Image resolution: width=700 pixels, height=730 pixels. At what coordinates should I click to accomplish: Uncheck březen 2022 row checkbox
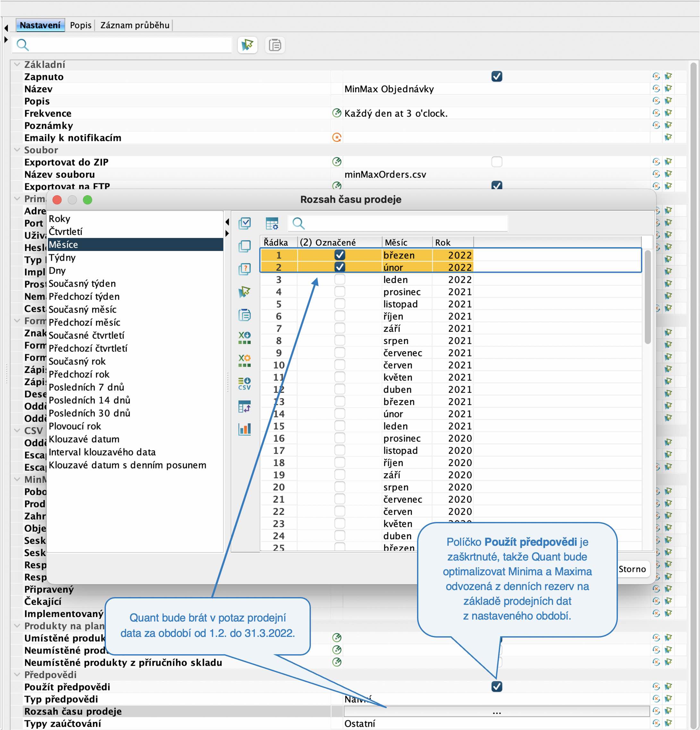(x=340, y=255)
